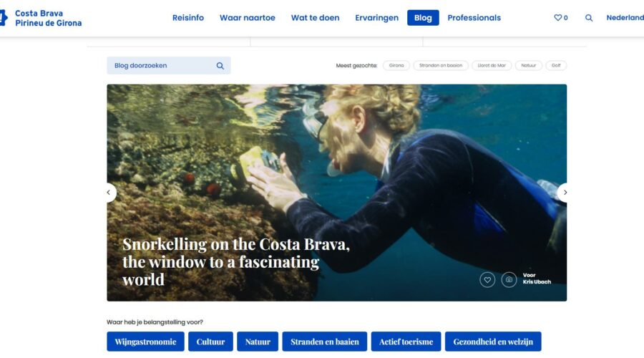This screenshot has width=644, height=358.
Task: Go to the previous slide arrow
Action: [x=109, y=193]
